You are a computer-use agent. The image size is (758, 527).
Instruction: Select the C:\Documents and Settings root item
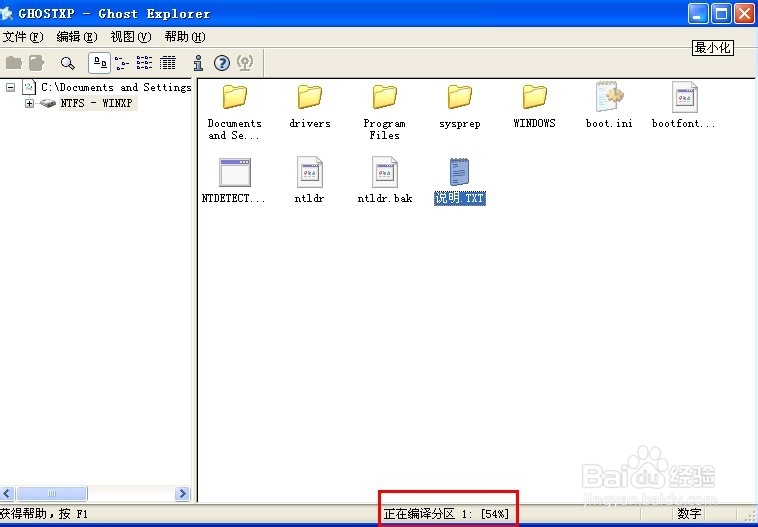(x=116, y=88)
